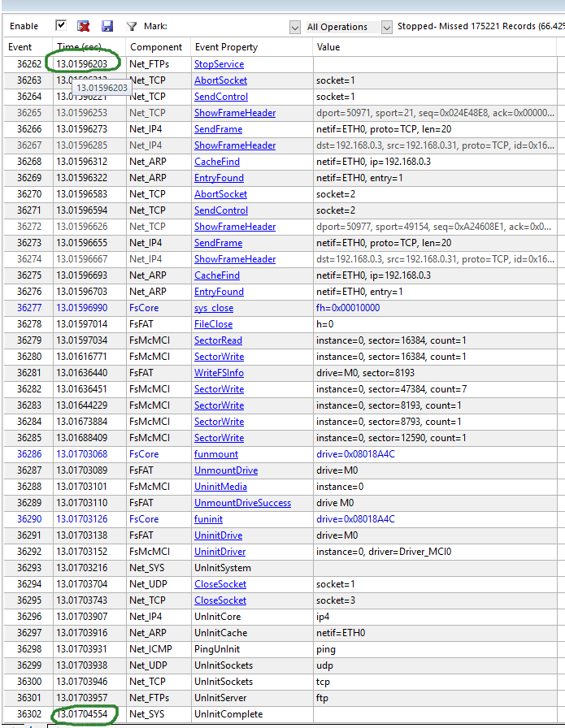Open the SectorWrite link for sector=12590

coord(219,438)
